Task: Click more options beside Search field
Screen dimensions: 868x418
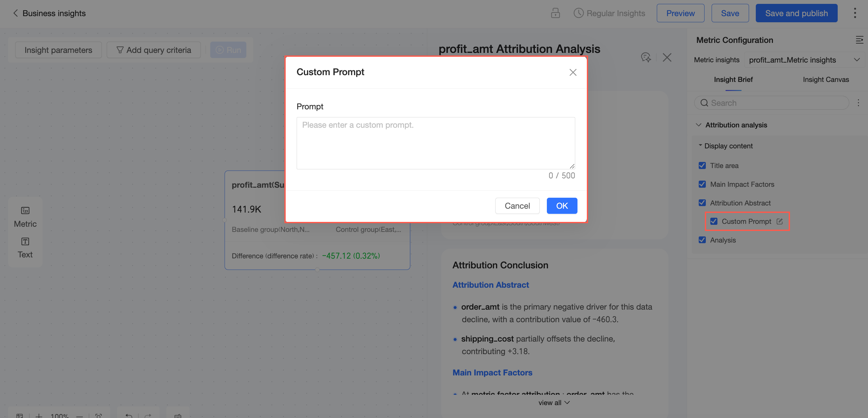Action: 858,103
